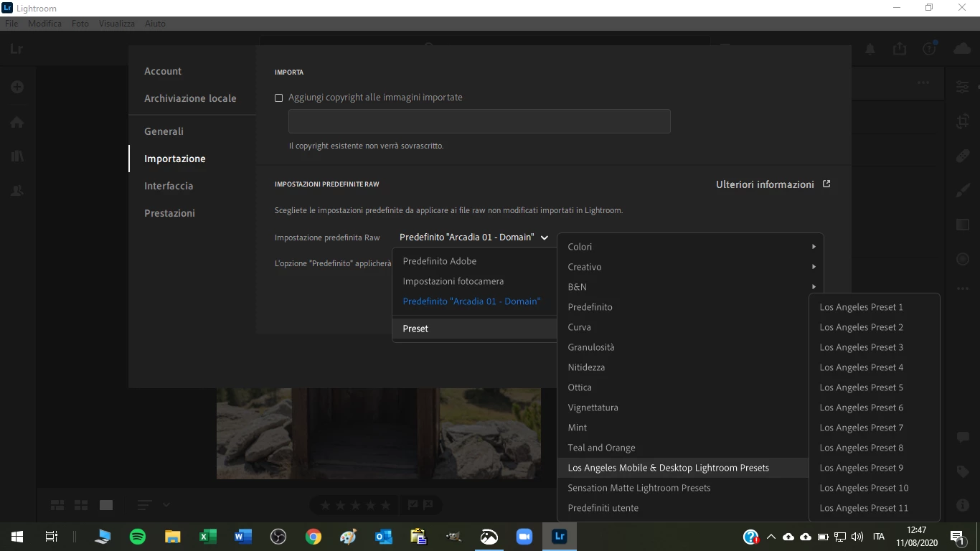Select Los Angeles Preset 10

(874, 488)
